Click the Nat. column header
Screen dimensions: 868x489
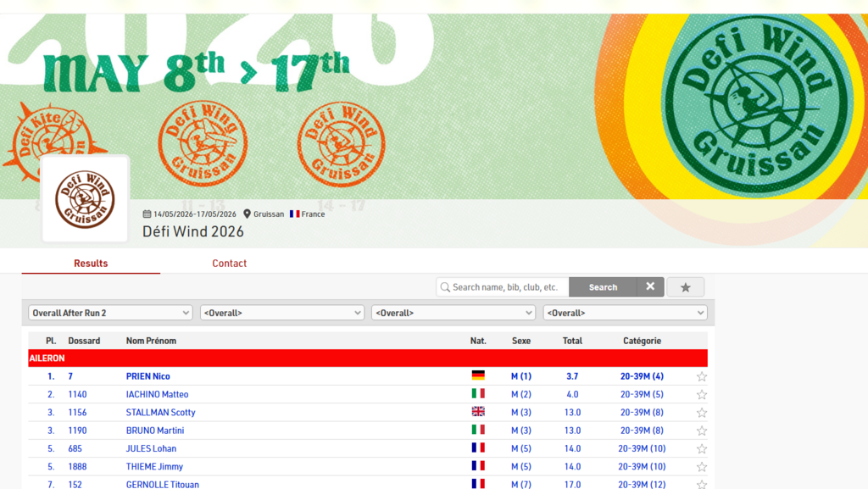pyautogui.click(x=478, y=341)
